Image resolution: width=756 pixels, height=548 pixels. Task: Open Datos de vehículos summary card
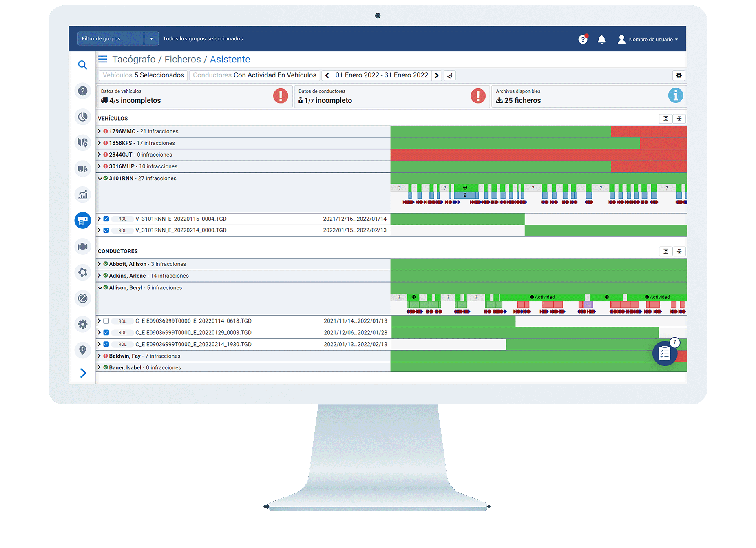coord(195,96)
